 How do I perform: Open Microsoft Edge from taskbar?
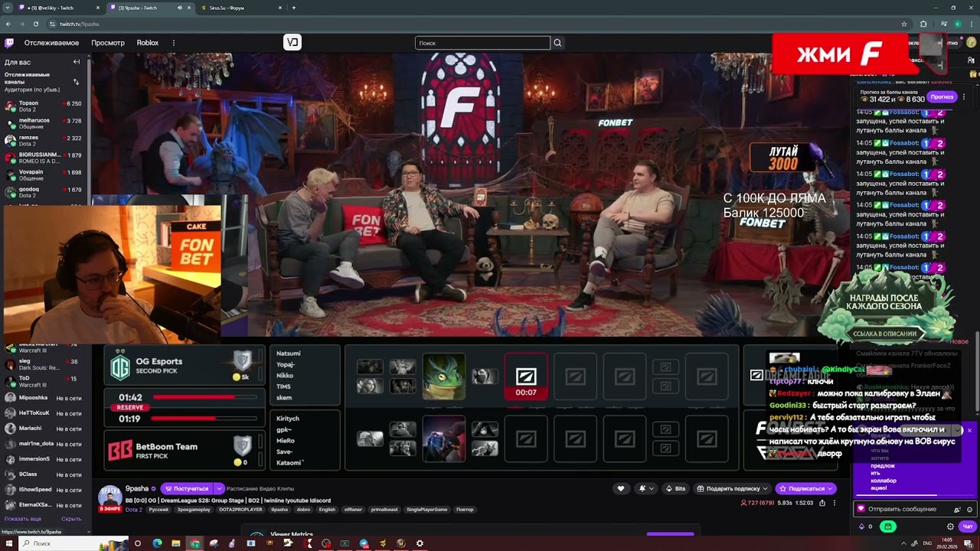[158, 543]
